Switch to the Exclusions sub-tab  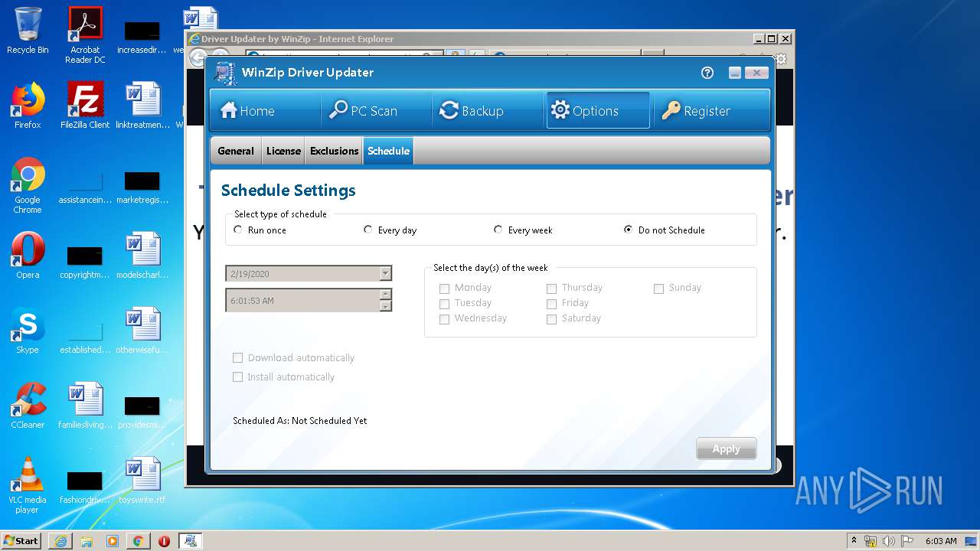click(334, 151)
